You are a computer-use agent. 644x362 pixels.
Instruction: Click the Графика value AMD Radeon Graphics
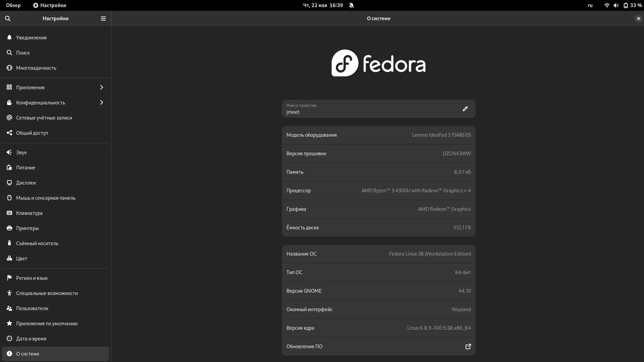coord(444,209)
